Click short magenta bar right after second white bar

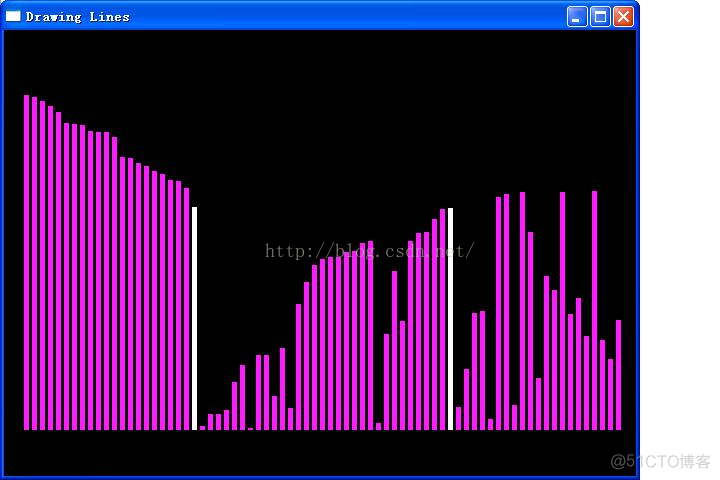458,418
